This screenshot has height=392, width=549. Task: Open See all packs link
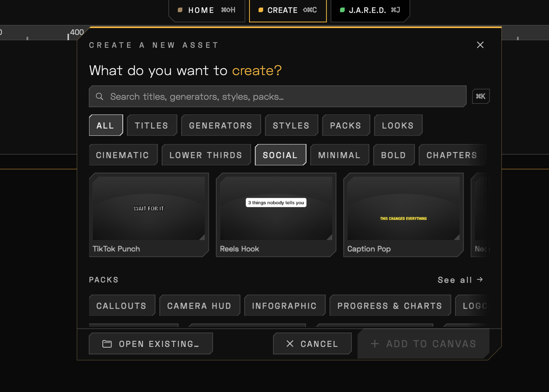[460, 280]
